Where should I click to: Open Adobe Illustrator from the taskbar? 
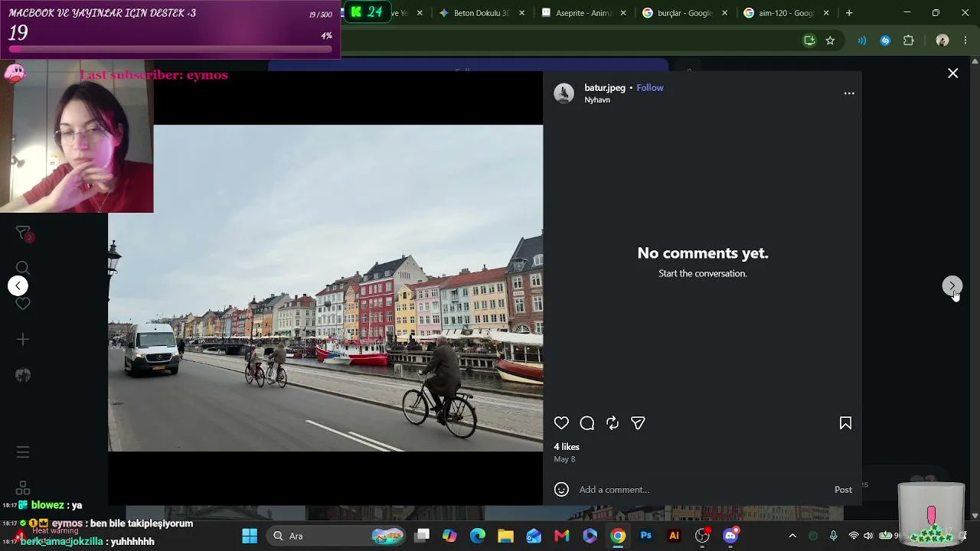coord(674,536)
